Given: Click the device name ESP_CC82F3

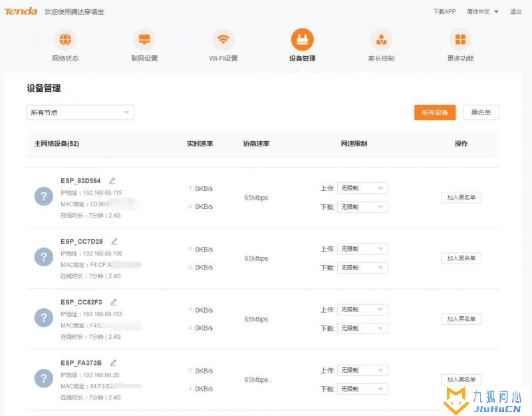Looking at the screenshot, I should (81, 302).
